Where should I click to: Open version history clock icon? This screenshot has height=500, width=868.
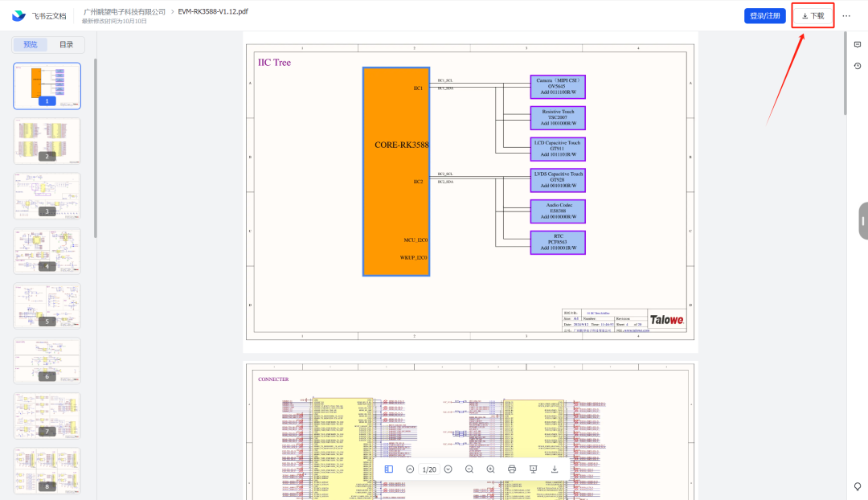point(858,66)
